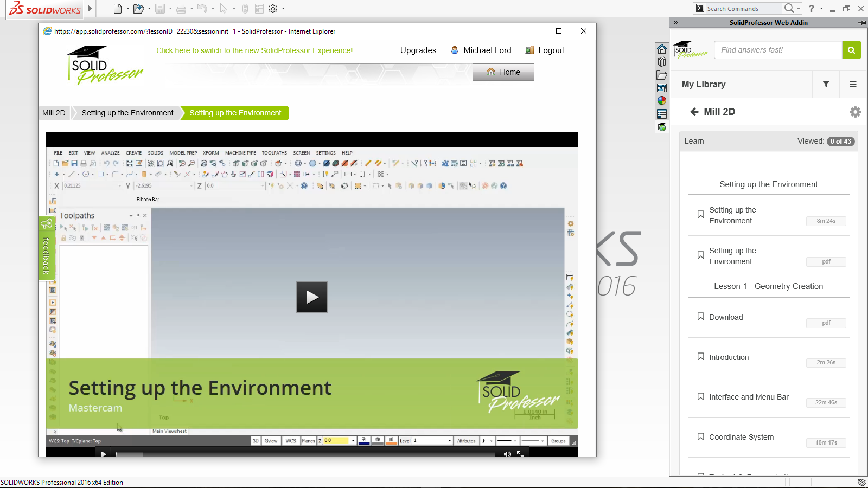Image resolution: width=868 pixels, height=488 pixels.
Task: Open the Custom Properties task pane tab
Action: [662, 114]
